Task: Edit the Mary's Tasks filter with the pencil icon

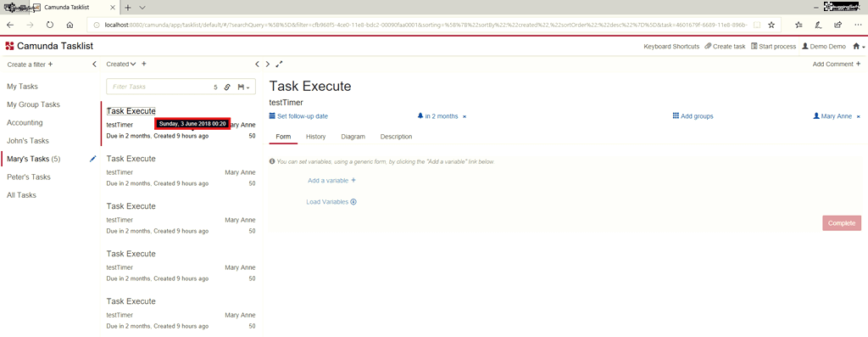Action: 92,159
